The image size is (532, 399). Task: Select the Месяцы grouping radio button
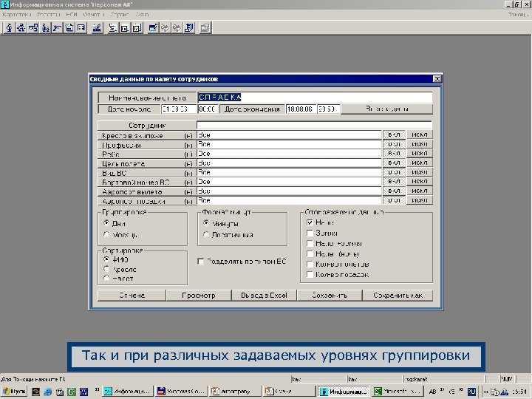tap(106, 234)
